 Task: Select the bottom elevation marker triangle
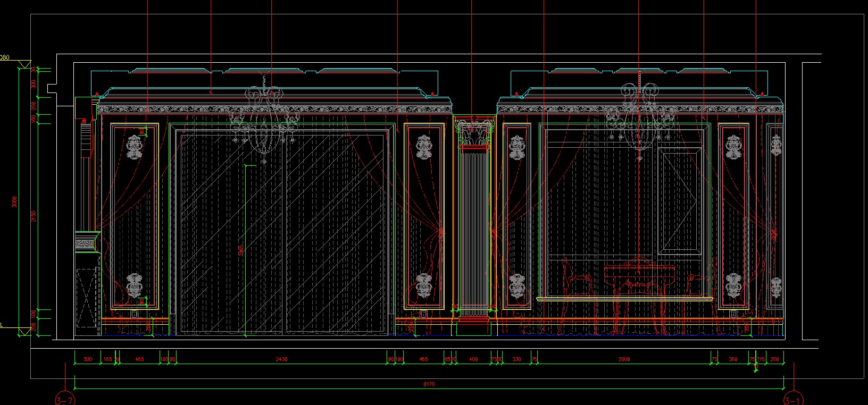click(x=22, y=332)
